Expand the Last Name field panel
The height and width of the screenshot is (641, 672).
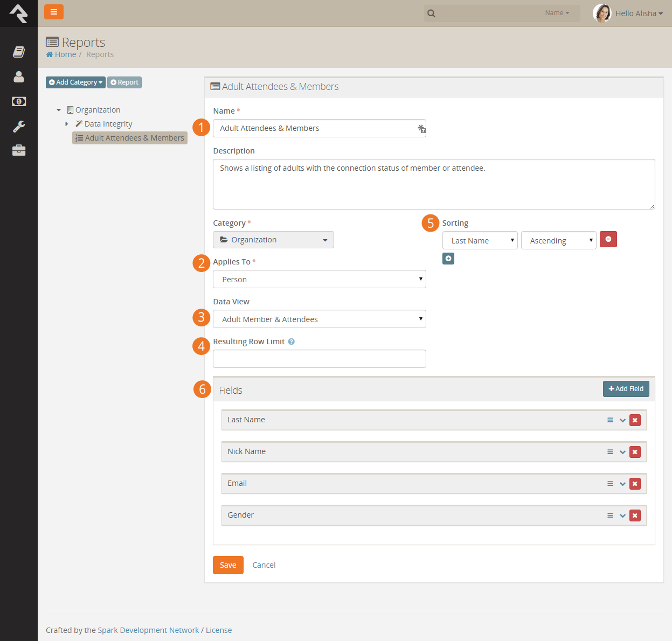point(622,420)
